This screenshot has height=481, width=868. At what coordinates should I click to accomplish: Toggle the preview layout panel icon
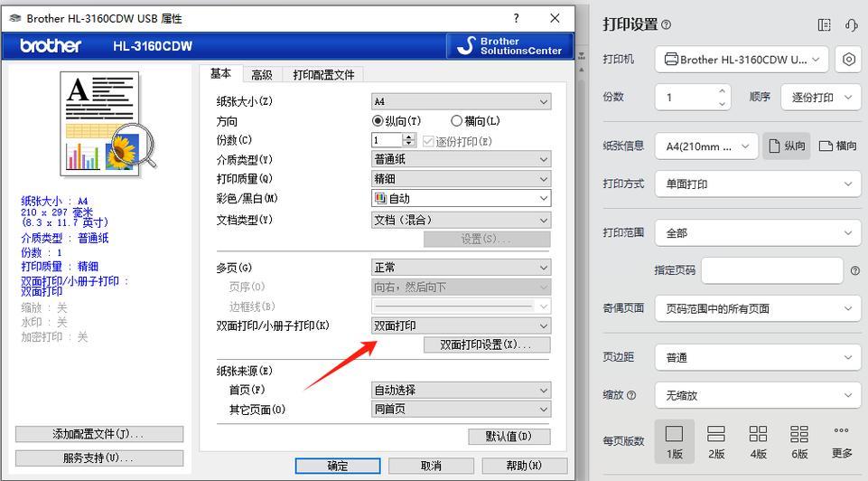825,25
